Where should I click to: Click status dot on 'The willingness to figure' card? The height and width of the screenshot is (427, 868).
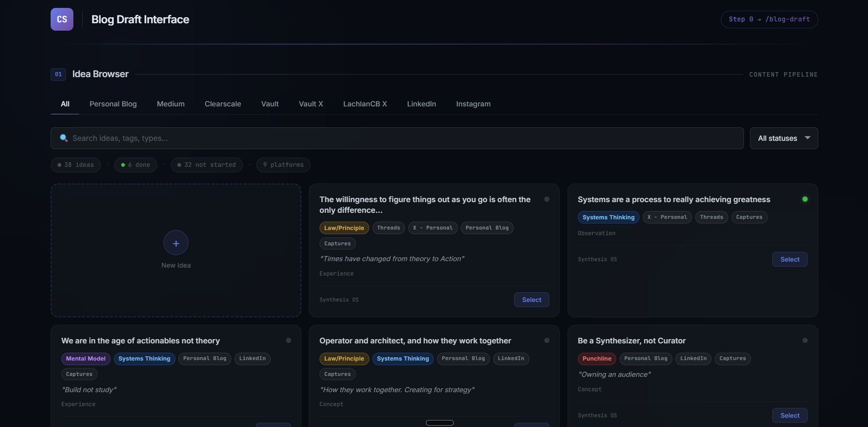pyautogui.click(x=547, y=199)
